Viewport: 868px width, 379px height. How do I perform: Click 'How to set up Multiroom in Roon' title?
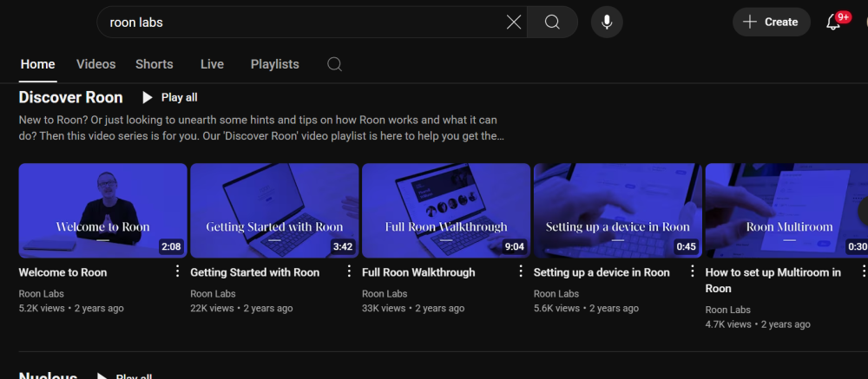tap(773, 280)
